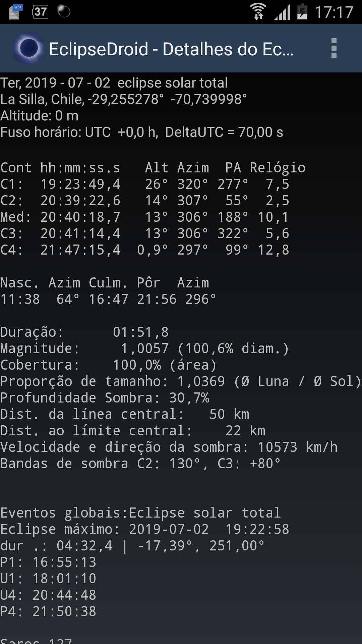Screen dimensions: 362x644
Task: Tap the Wi-Fi status icon
Action: 258,12
